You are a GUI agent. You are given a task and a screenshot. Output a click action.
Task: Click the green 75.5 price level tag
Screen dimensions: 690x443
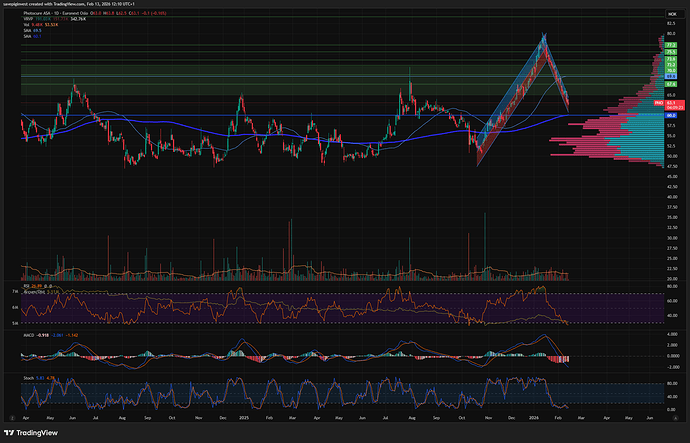[x=672, y=52]
